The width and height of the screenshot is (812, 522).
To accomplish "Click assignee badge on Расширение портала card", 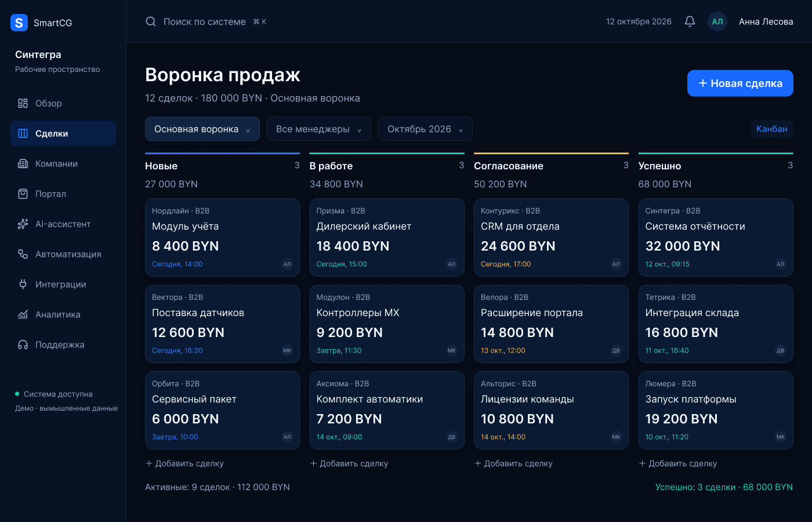I will coord(616,350).
